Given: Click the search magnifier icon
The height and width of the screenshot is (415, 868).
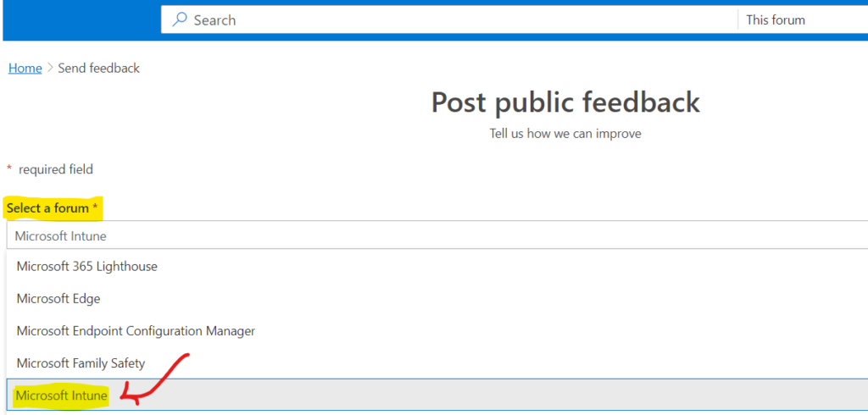Looking at the screenshot, I should click(180, 20).
